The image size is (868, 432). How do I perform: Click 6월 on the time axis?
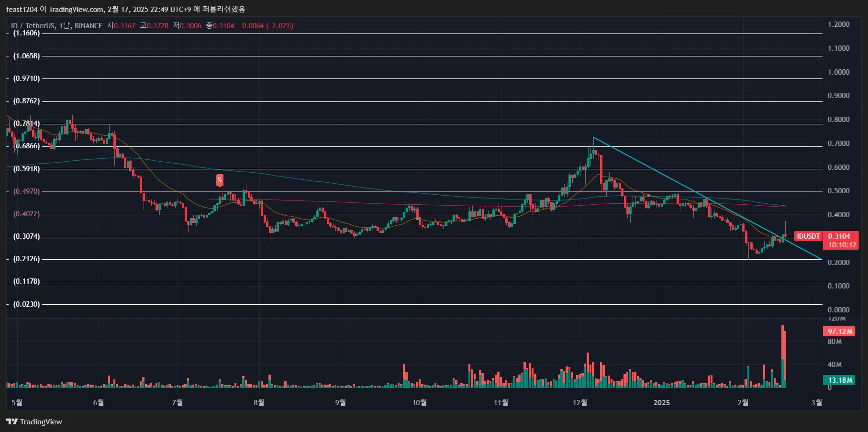98,402
